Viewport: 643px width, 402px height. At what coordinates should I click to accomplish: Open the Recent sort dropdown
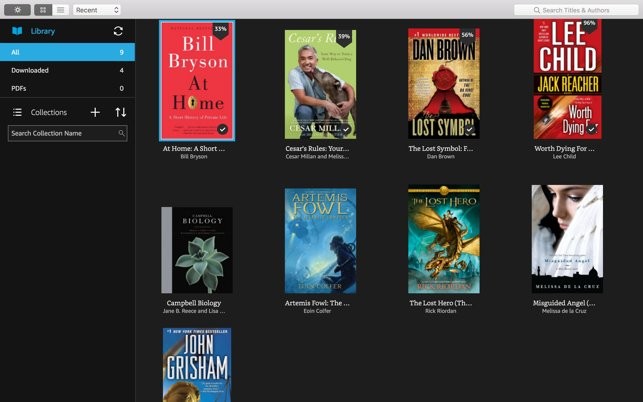coord(96,10)
